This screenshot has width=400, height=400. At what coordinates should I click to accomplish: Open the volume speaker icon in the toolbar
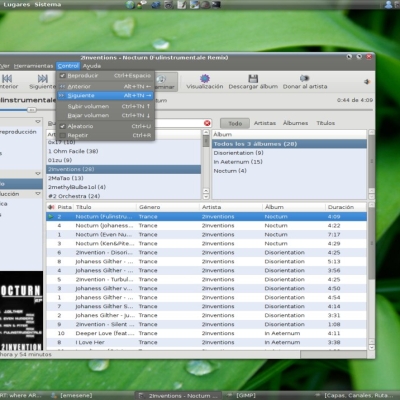coord(367,82)
